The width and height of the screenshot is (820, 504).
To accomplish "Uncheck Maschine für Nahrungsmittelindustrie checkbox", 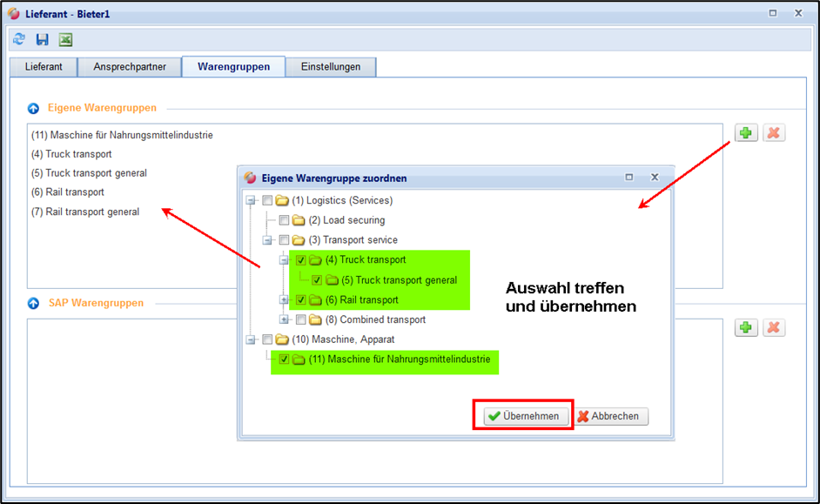I will (x=284, y=360).
